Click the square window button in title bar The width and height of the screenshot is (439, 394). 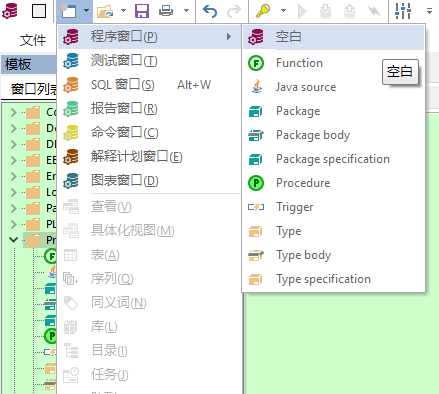(39, 11)
